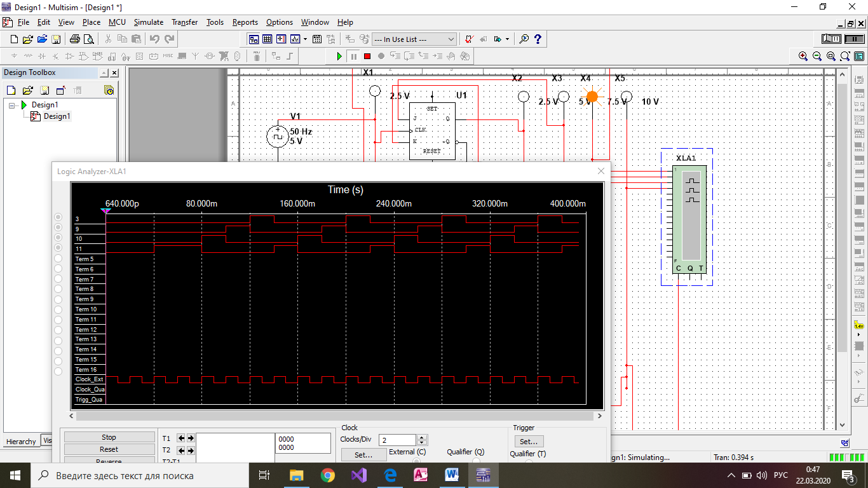Viewport: 868px width, 488px height.
Task: Toggle radio button for channel 10
Action: coord(58,238)
